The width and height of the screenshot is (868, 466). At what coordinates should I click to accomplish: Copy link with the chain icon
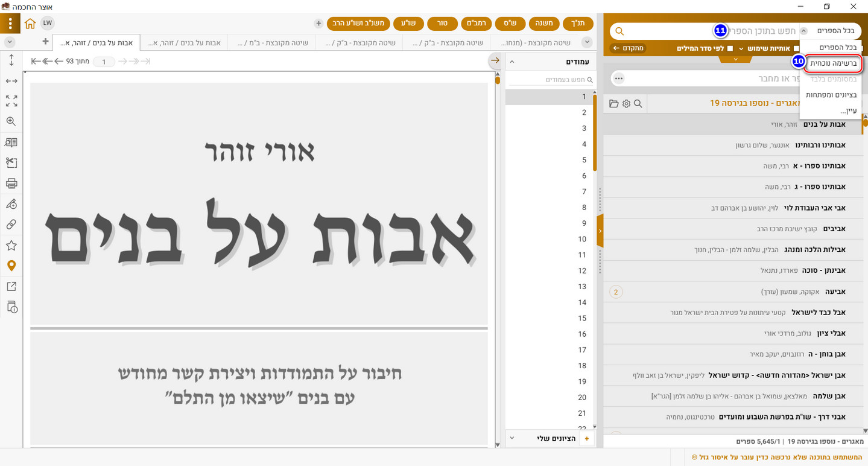tap(11, 225)
